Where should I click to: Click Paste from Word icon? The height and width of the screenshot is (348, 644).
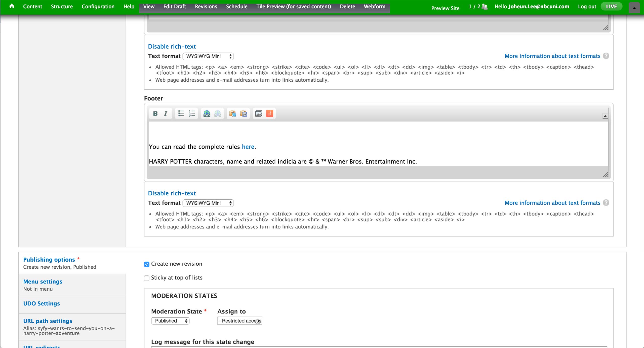point(243,114)
